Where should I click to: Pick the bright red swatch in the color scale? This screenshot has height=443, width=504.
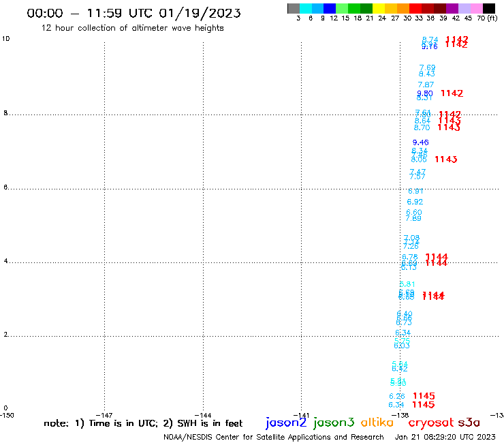pos(415,8)
